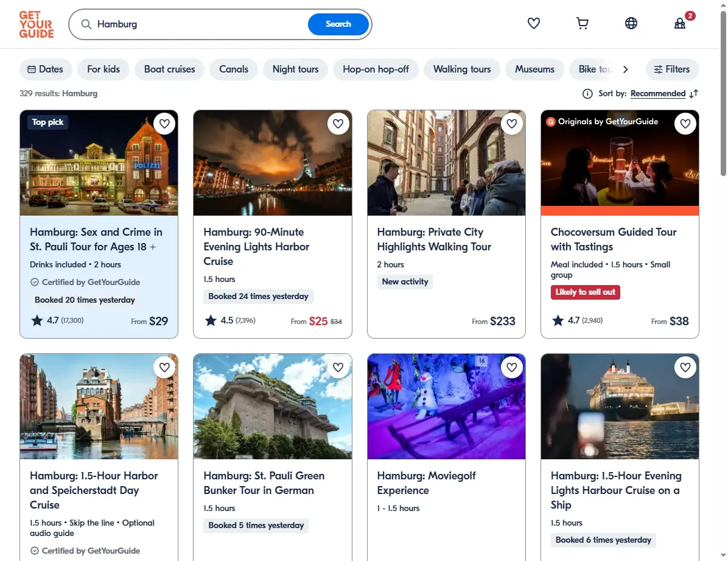Favorite the St. Pauli Green Bunker Tour

[338, 367]
